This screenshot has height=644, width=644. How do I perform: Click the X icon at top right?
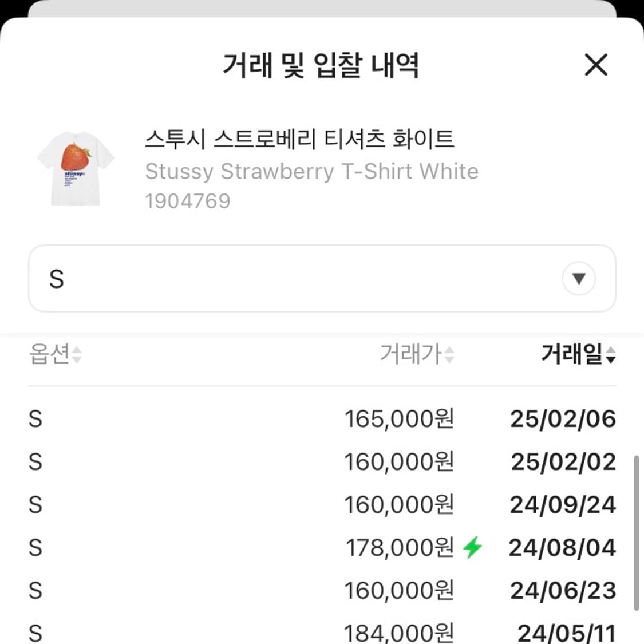(x=595, y=65)
